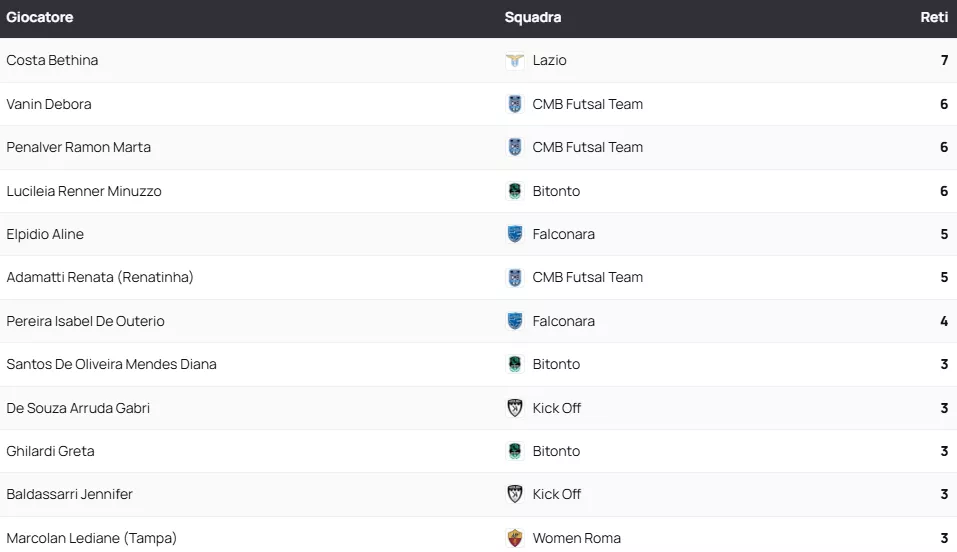Open player Penalver Ramon Marta
Image resolution: width=957 pixels, height=552 pixels.
point(78,147)
